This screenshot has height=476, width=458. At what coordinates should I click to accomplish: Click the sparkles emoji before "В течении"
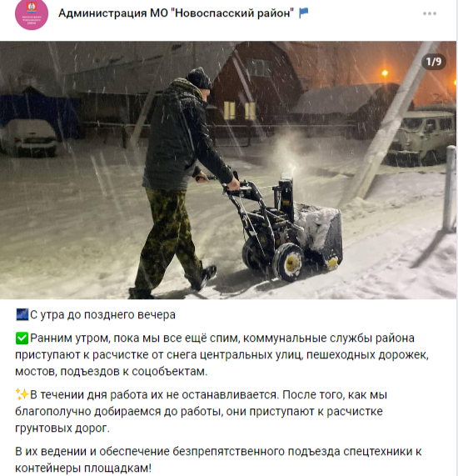[x=22, y=394]
